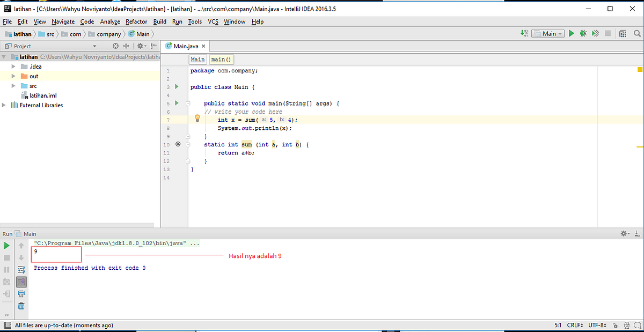Click the Scroll Down arrow in Run panel
This screenshot has width=644, height=332.
[21, 257]
